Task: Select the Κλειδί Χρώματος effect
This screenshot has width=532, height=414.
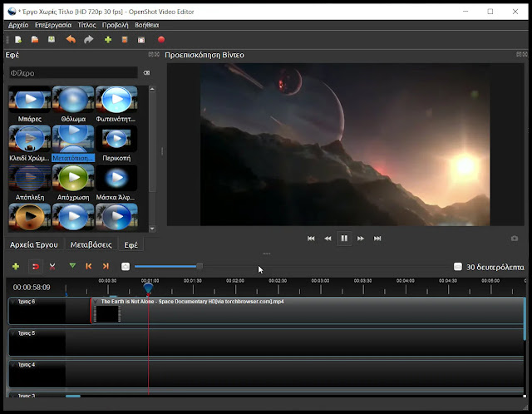Action: click(30, 139)
